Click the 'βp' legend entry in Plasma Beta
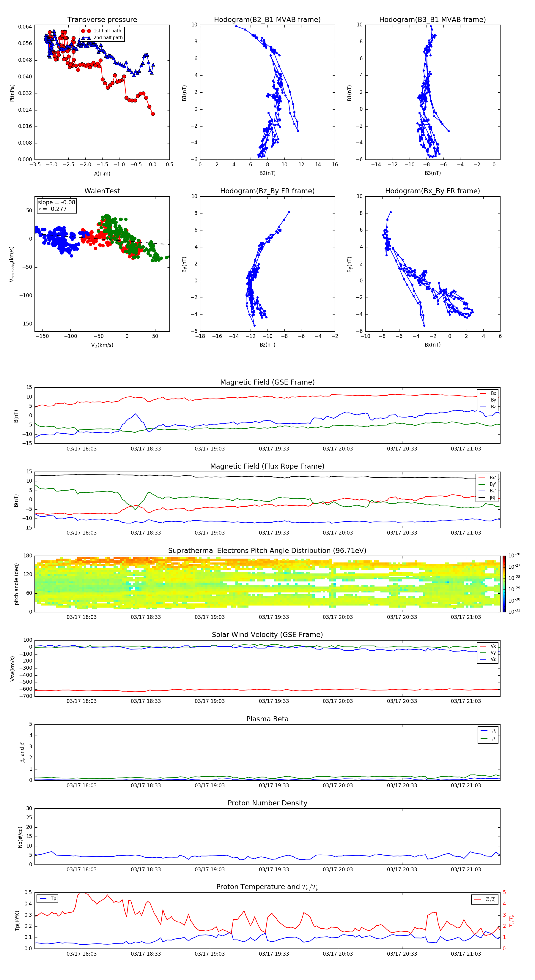This screenshot has width=535, height=980. [x=489, y=731]
